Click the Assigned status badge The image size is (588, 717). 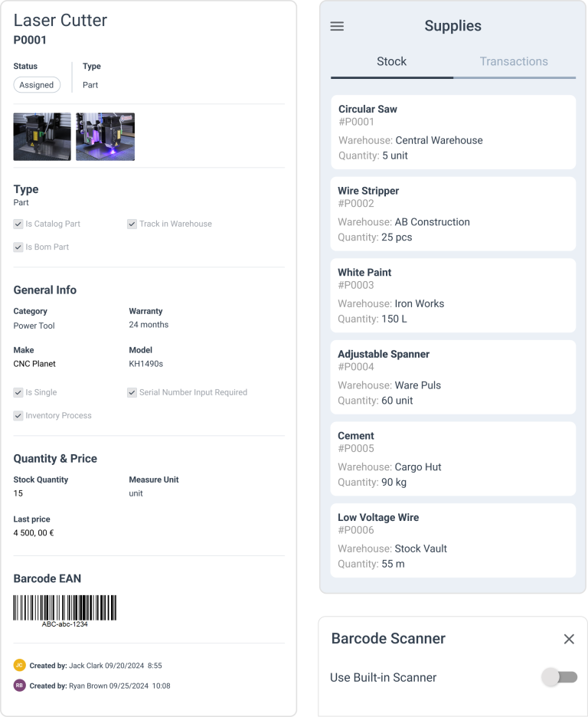(37, 85)
